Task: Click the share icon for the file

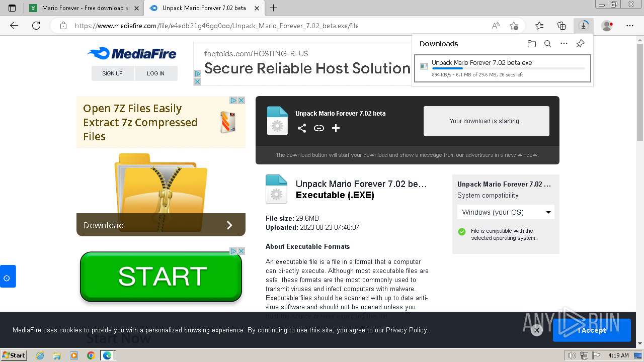Action: tap(302, 128)
